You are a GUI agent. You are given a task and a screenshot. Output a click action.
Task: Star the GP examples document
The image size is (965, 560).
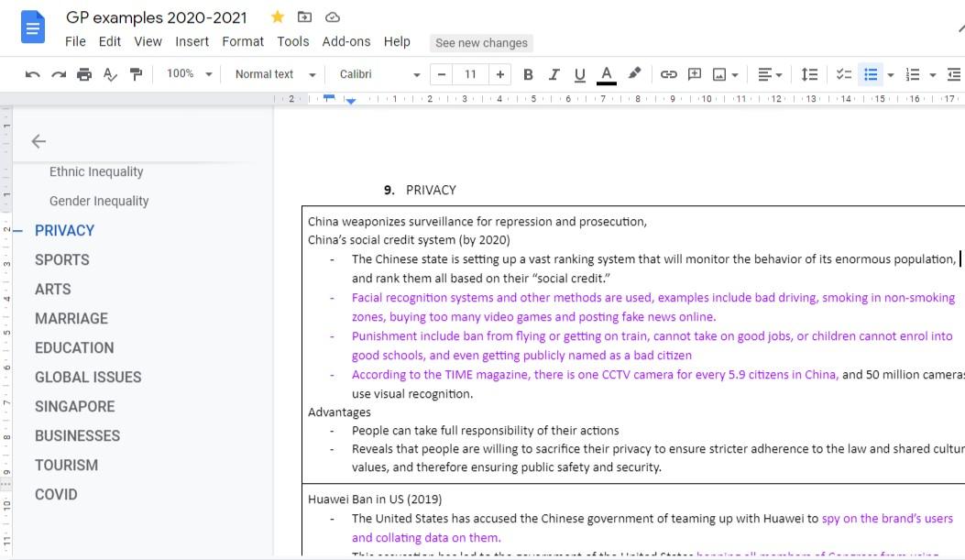coord(277,16)
